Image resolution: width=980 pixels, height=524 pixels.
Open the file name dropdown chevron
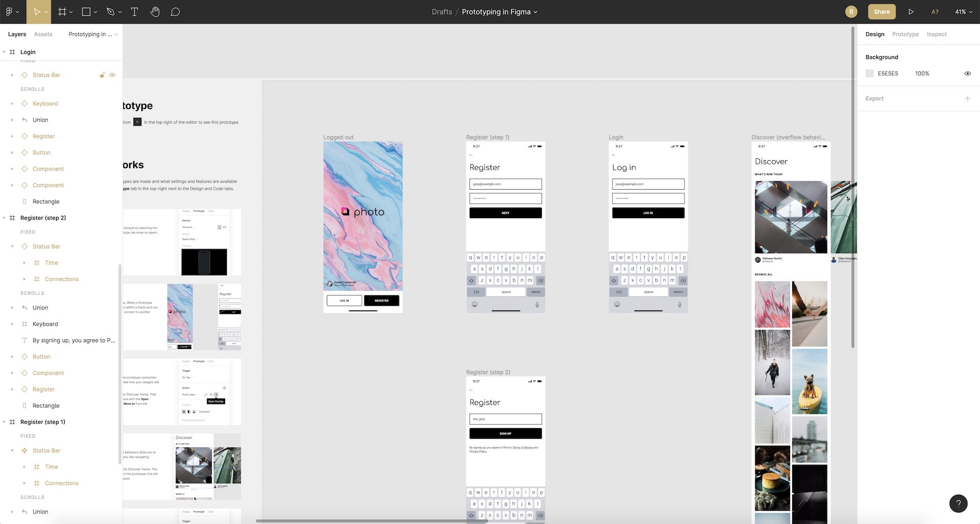coord(535,12)
